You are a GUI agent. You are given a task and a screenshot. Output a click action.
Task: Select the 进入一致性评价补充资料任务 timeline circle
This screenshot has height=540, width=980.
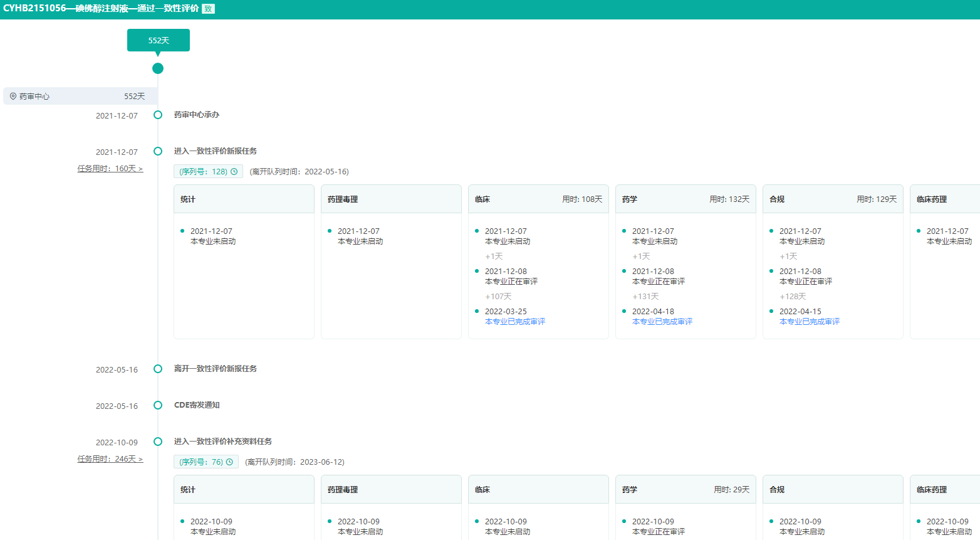pyautogui.click(x=158, y=442)
